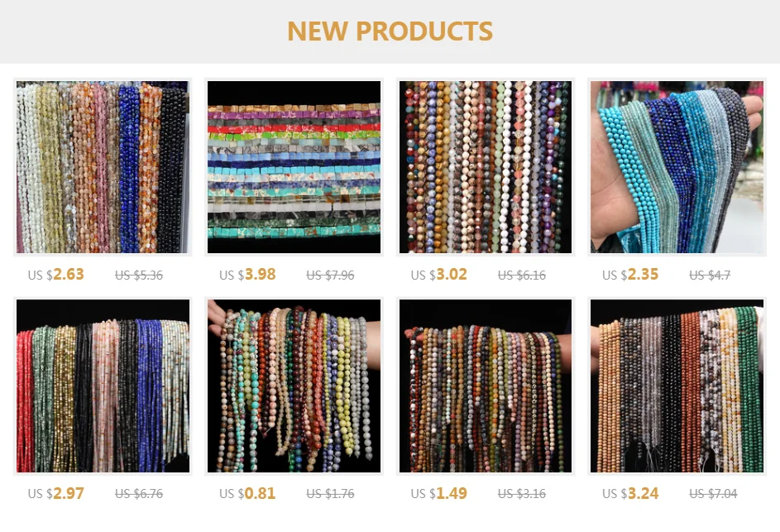Viewport: 780px width, 532px height.
Task: Open the bead strands thumbnail priced US $3.24
Action: [x=677, y=386]
